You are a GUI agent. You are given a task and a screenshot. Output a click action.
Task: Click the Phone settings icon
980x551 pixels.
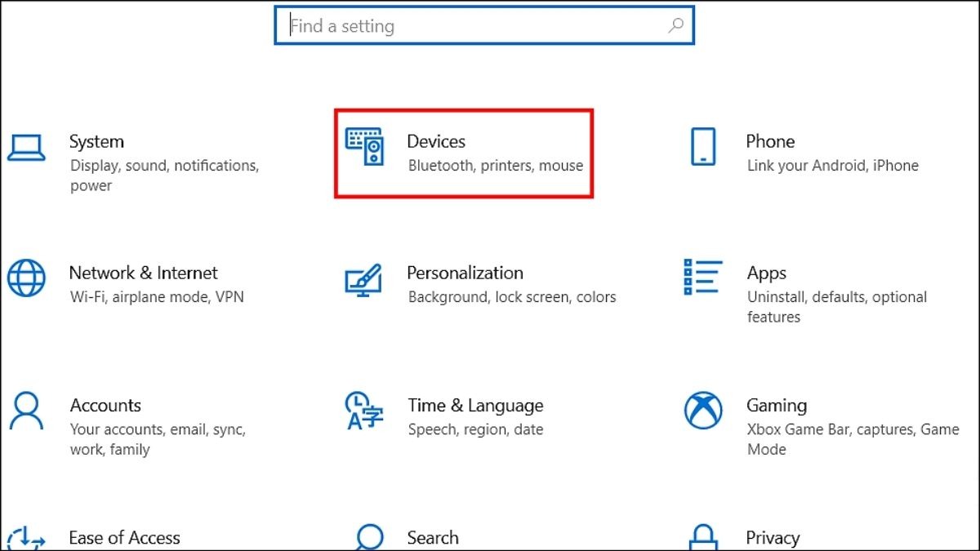pos(702,147)
